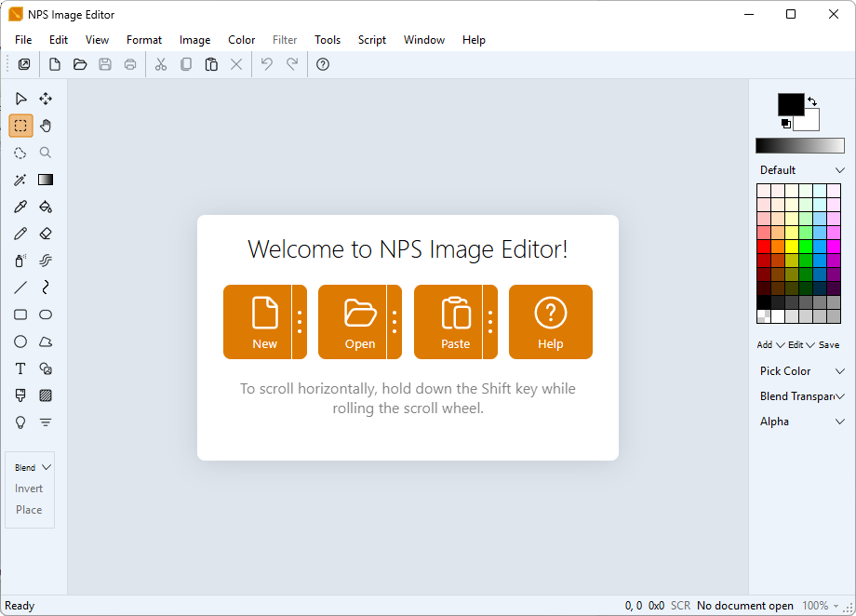Select Place mode in the blend panel

coord(29,509)
